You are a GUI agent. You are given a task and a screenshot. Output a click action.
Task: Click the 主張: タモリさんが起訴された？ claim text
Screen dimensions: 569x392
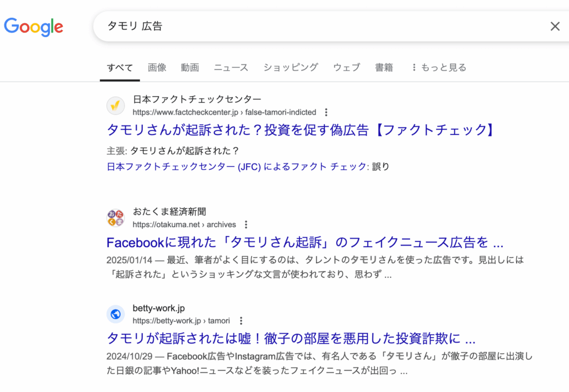(x=173, y=151)
